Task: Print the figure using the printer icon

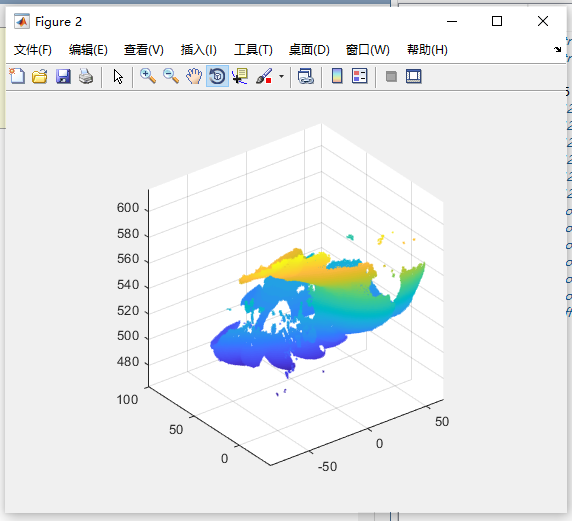Action: (x=86, y=76)
